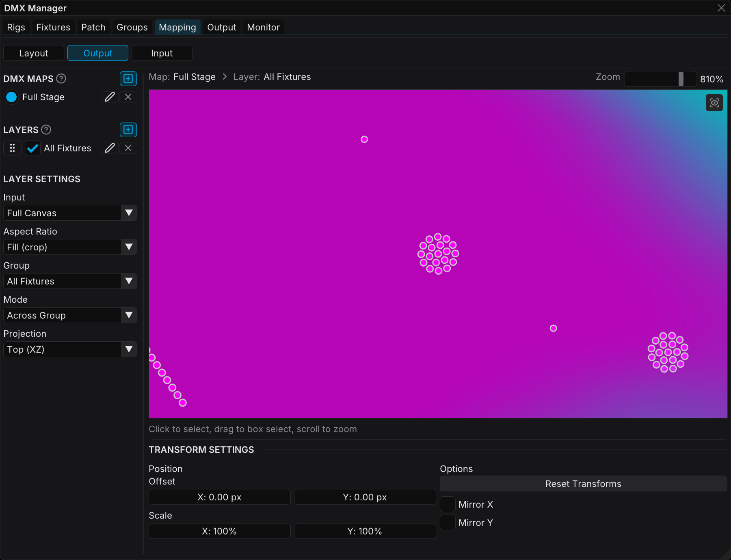Grab the All Fixtures layer drag handle

[x=13, y=148]
